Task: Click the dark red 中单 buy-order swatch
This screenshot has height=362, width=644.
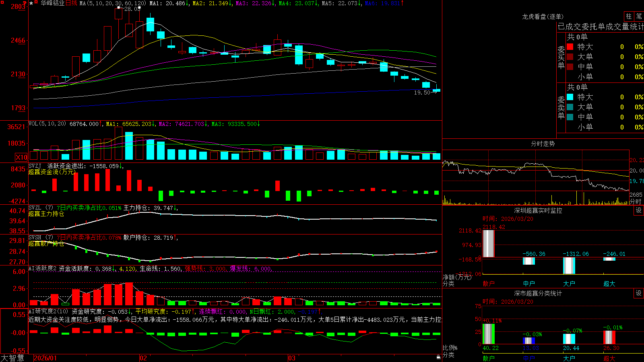Action: click(x=570, y=67)
